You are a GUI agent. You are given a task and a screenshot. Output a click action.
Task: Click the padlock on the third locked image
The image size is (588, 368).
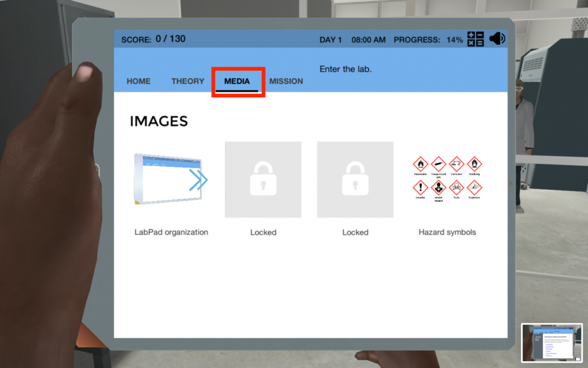(x=355, y=179)
